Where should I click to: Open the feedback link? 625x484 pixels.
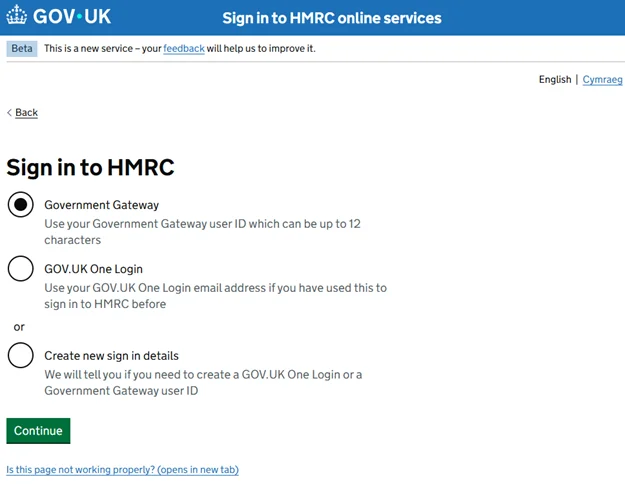(184, 49)
